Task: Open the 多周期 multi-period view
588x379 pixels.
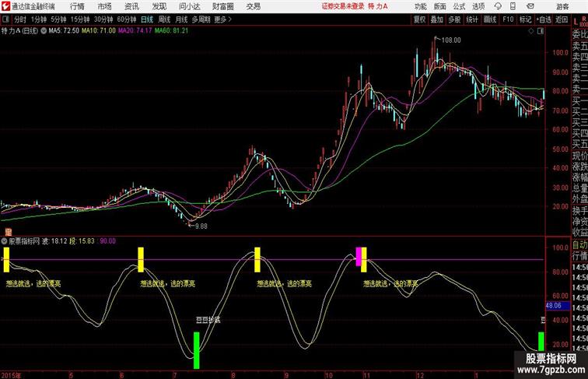Action: tap(201, 19)
